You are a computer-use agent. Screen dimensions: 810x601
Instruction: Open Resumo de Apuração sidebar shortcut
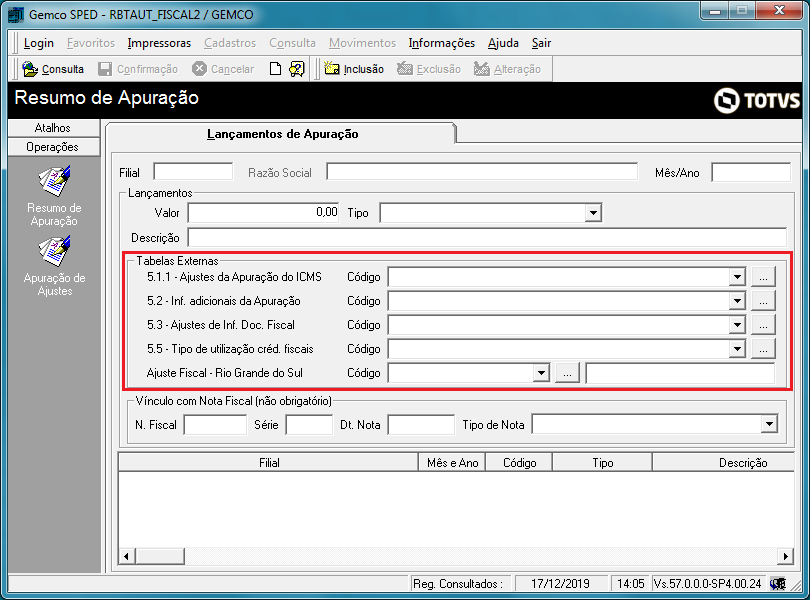(54, 196)
